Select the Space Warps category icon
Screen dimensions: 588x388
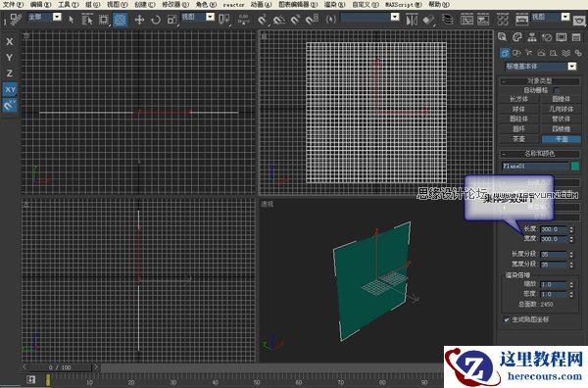click(x=565, y=53)
